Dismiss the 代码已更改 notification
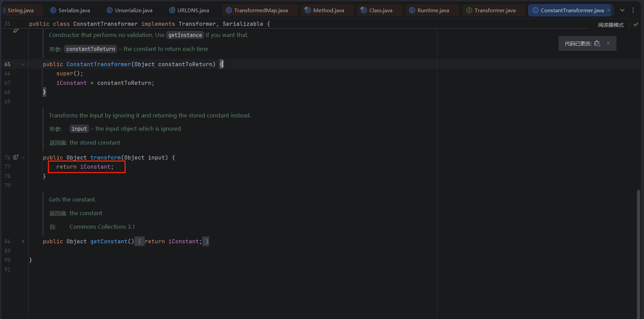Image resolution: width=644 pixels, height=319 pixels. 608,43
